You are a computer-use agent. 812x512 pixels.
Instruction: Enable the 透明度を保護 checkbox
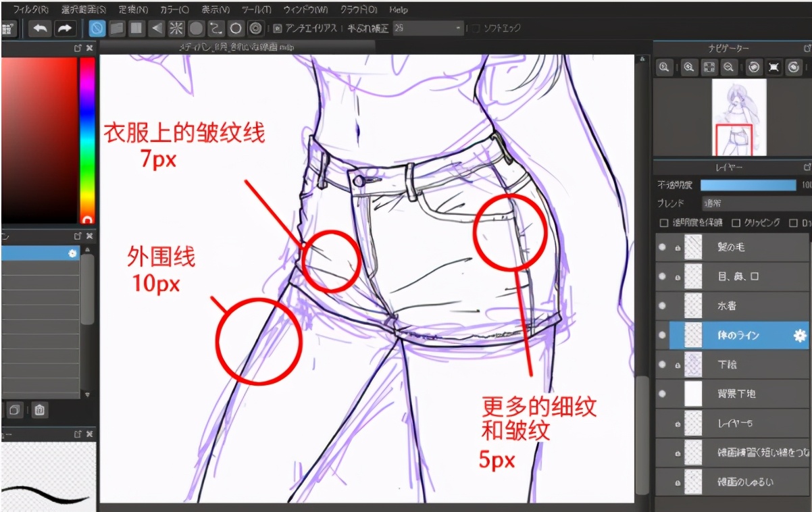click(x=664, y=223)
